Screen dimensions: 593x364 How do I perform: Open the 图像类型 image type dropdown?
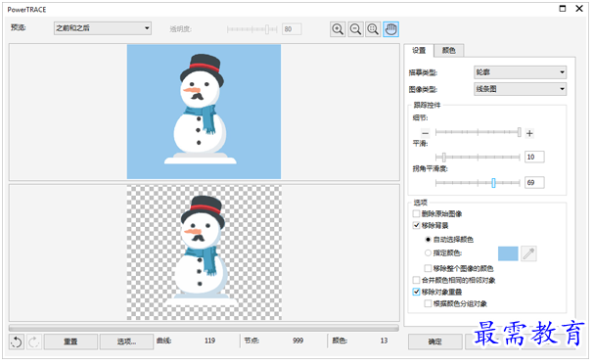tap(520, 89)
